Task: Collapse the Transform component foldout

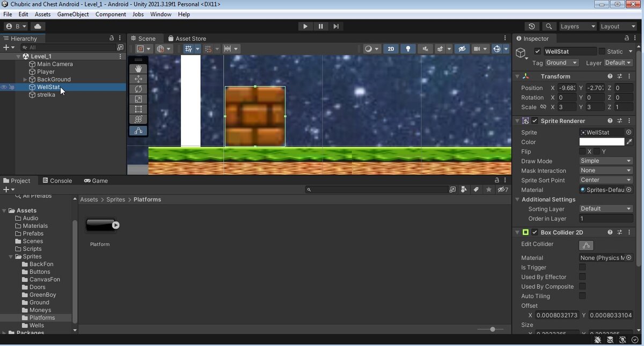Action: coord(517,76)
